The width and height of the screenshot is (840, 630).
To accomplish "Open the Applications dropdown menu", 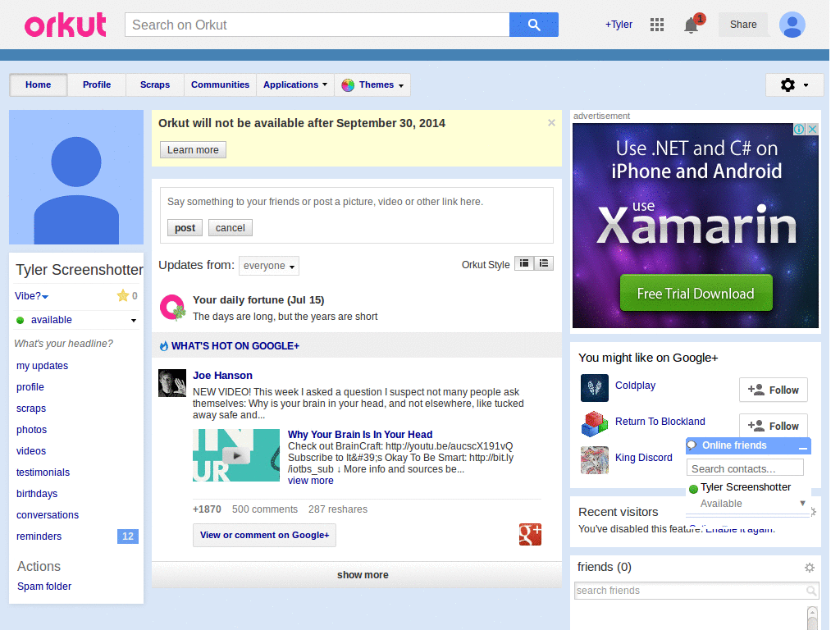I will pos(295,84).
